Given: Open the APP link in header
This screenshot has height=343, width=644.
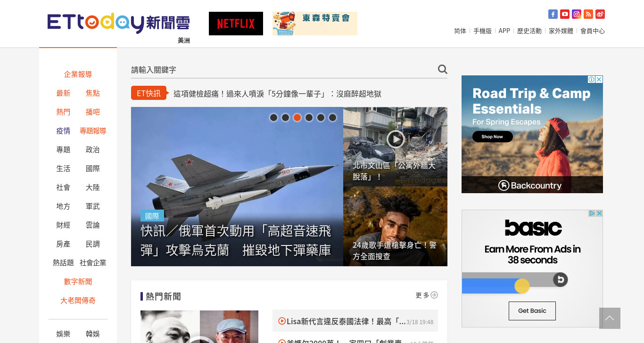Looking at the screenshot, I should [x=504, y=31].
